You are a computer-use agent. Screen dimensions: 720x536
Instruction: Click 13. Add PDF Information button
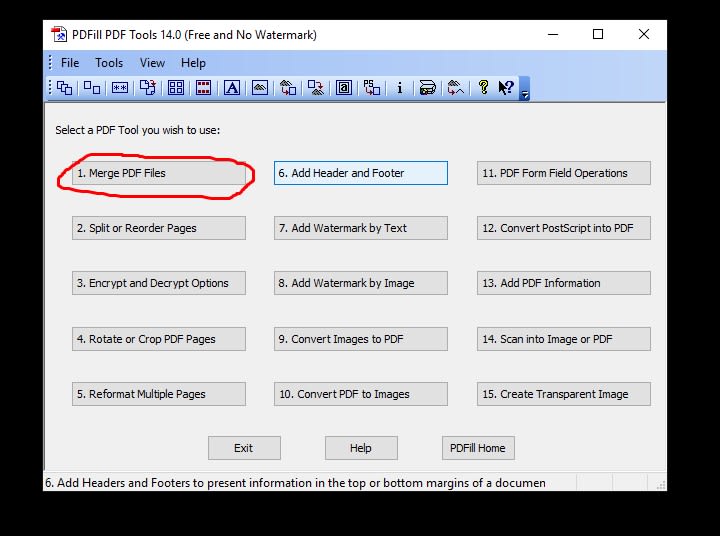pos(564,283)
